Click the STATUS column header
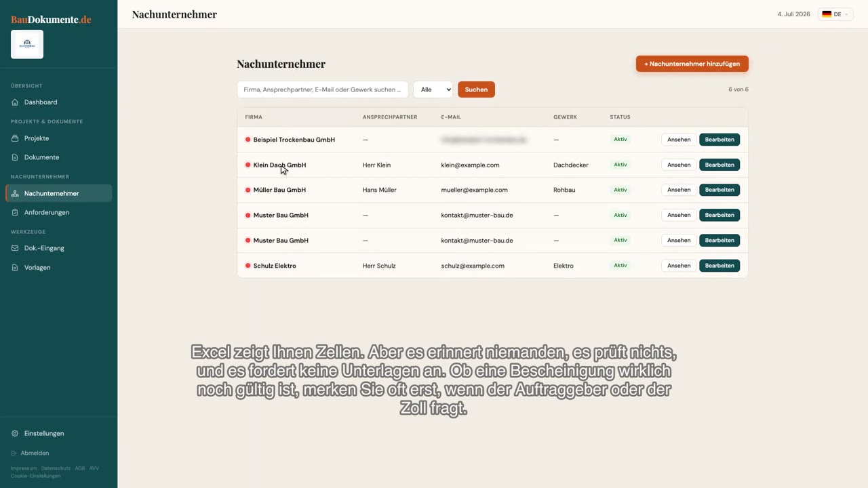868x488 pixels. point(620,117)
